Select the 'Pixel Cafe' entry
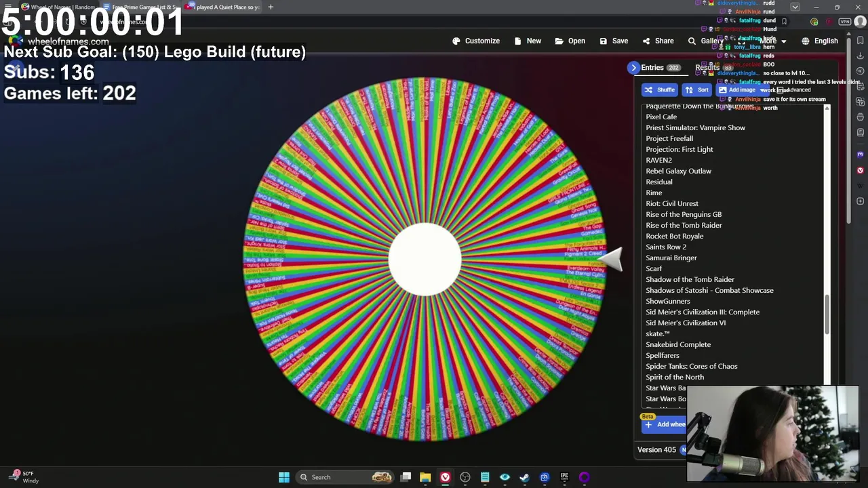The width and height of the screenshot is (868, 488). pyautogui.click(x=661, y=117)
